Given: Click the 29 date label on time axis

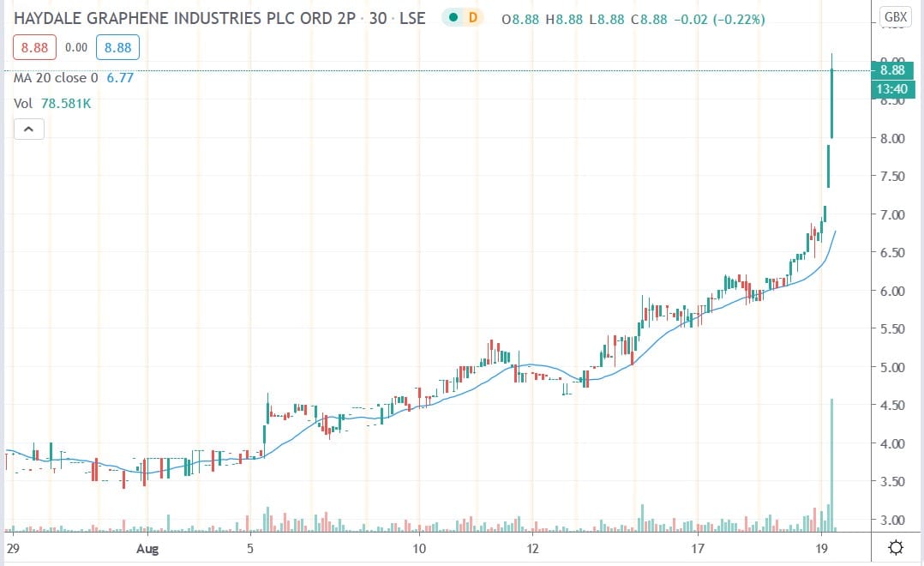Looking at the screenshot, I should [x=12, y=549].
